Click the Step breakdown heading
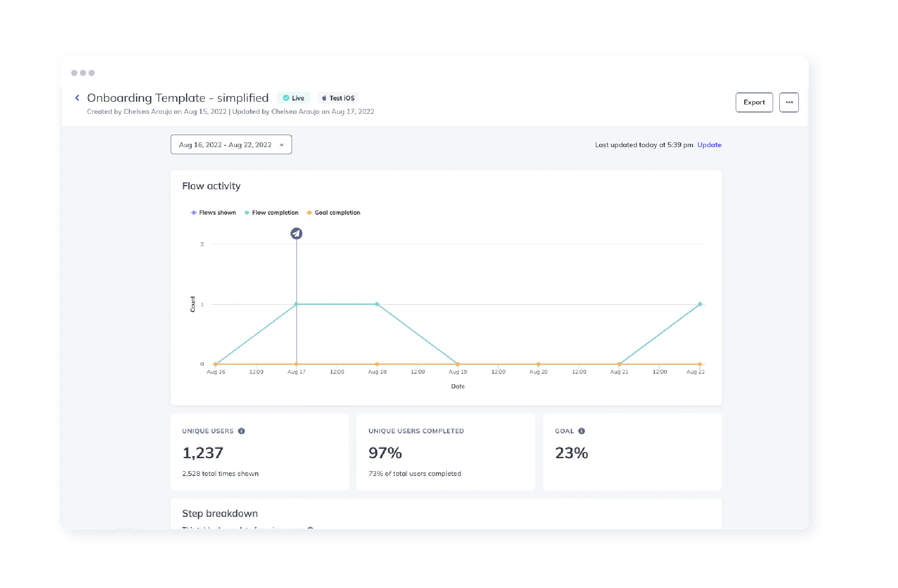Image resolution: width=898 pixels, height=588 pixels. [220, 514]
